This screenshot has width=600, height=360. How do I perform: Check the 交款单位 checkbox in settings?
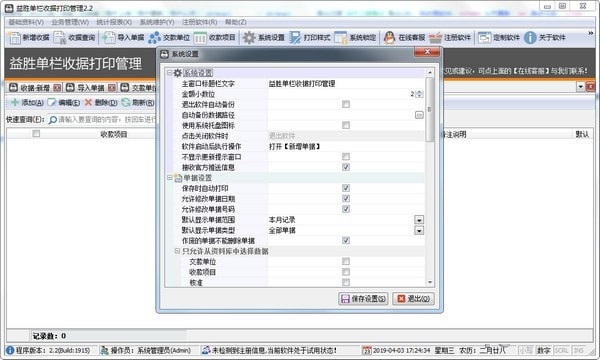(x=346, y=261)
